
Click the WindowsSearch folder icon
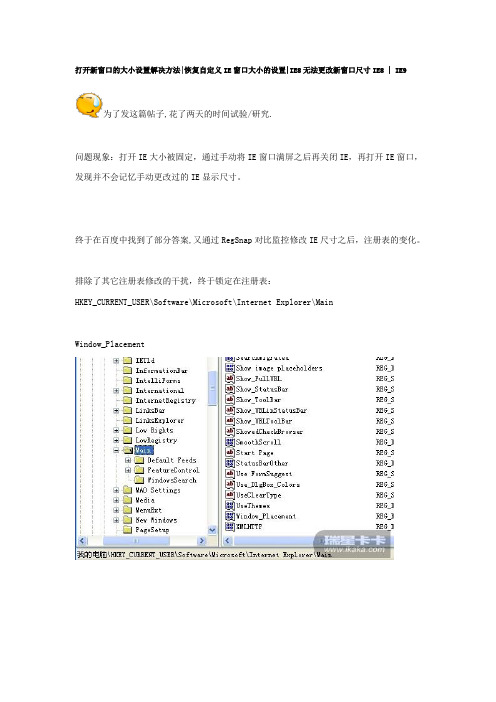tap(140, 480)
